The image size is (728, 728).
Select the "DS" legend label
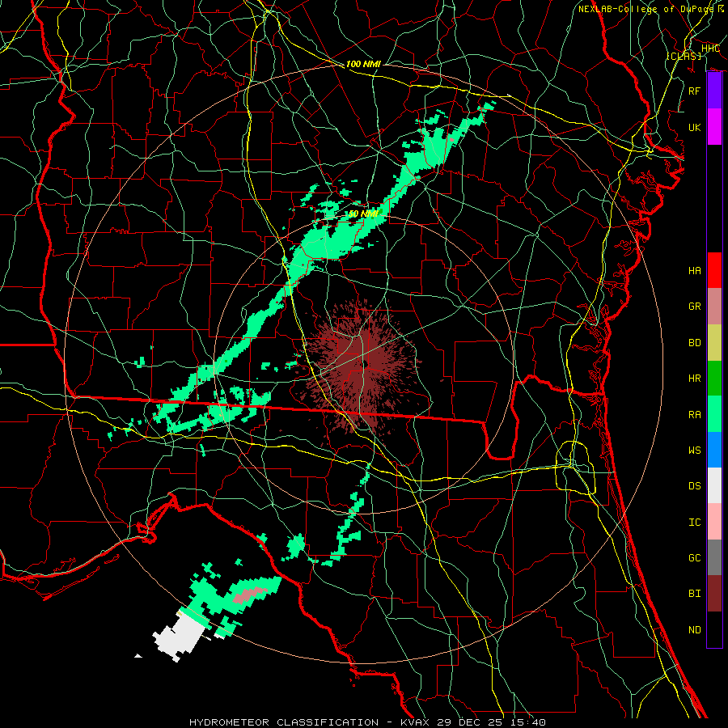(x=695, y=486)
